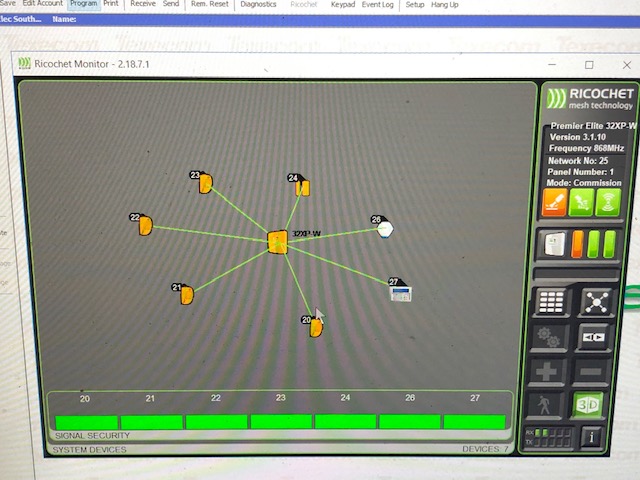
Task: Click the green walking figure mode button
Action: pyautogui.click(x=581, y=202)
